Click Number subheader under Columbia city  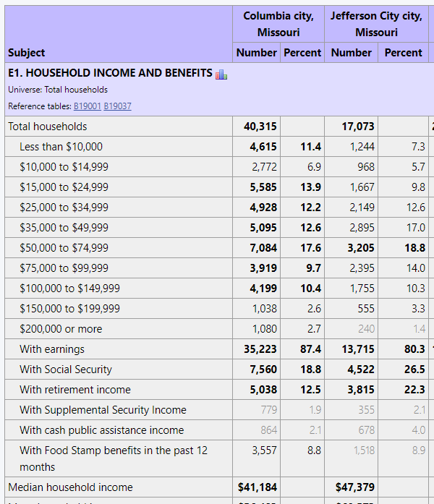click(x=257, y=53)
